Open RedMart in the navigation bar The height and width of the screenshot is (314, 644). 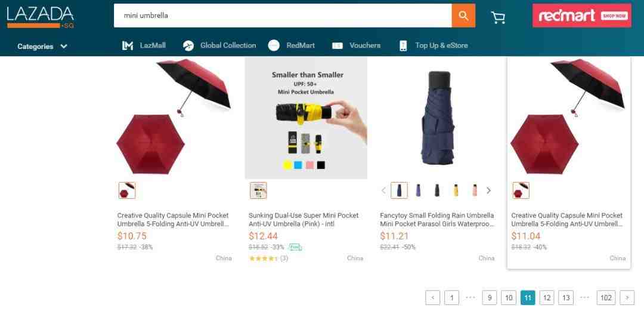tap(291, 45)
